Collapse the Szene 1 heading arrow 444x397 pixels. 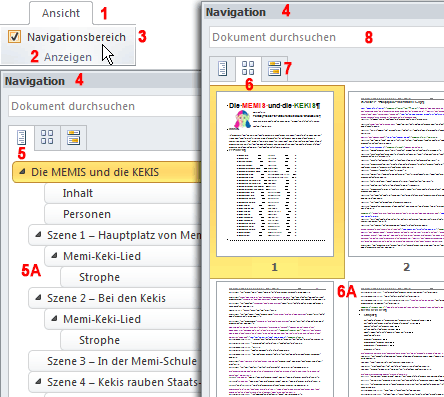38,235
